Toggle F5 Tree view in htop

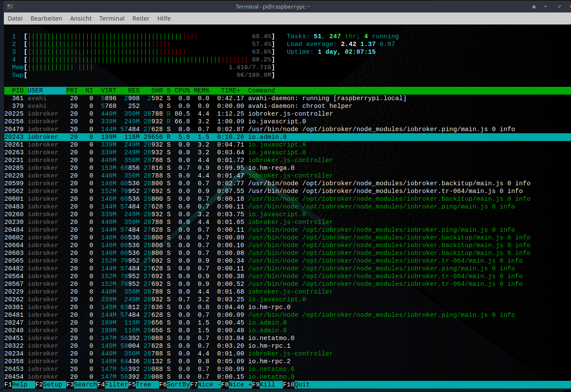(x=144, y=384)
